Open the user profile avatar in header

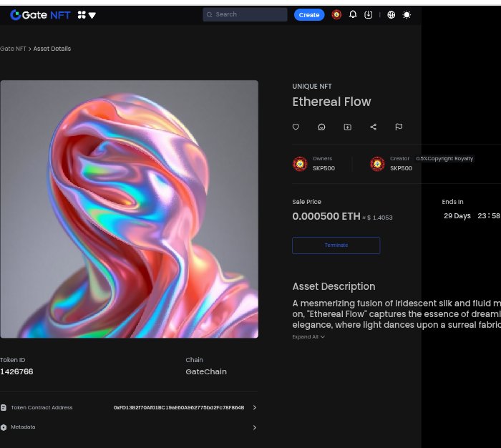(x=336, y=14)
